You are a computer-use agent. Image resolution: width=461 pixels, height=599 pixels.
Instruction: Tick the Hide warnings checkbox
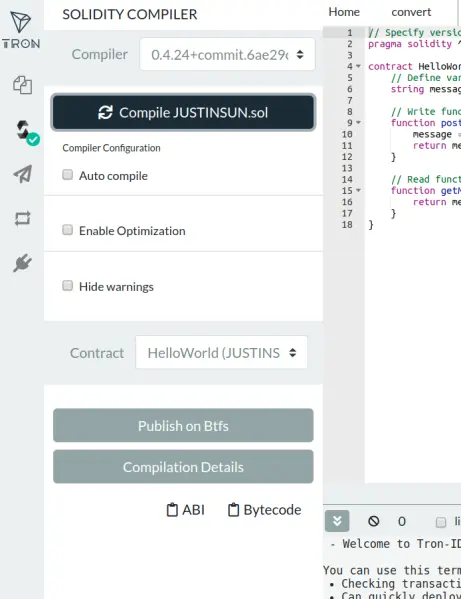68,286
